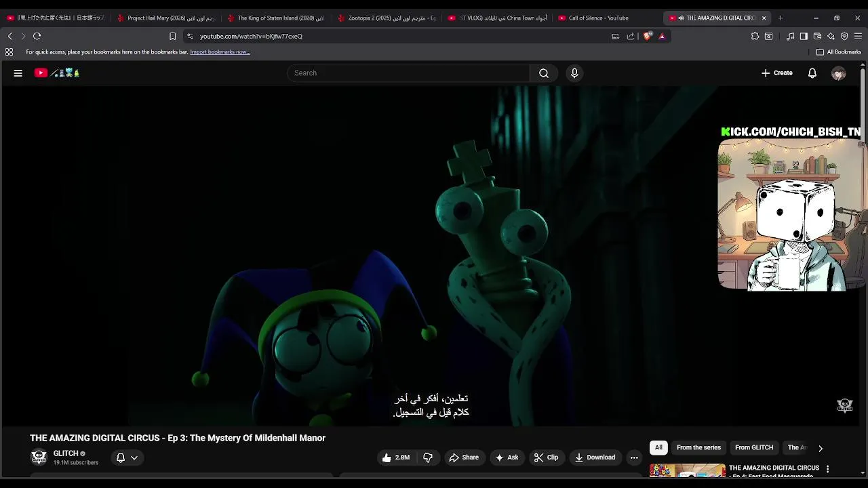Image resolution: width=868 pixels, height=488 pixels.
Task: Select the All filter chip
Action: [x=658, y=447]
